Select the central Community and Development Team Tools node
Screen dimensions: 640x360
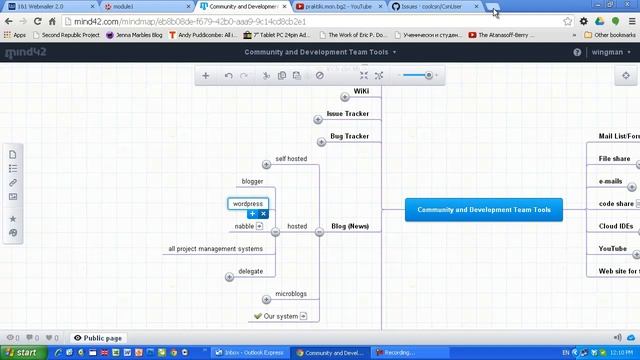(x=484, y=210)
